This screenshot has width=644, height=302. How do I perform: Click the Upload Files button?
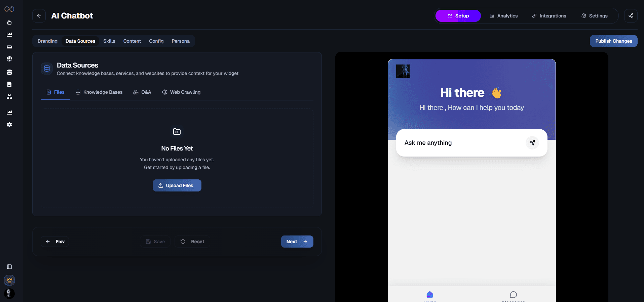(177, 185)
